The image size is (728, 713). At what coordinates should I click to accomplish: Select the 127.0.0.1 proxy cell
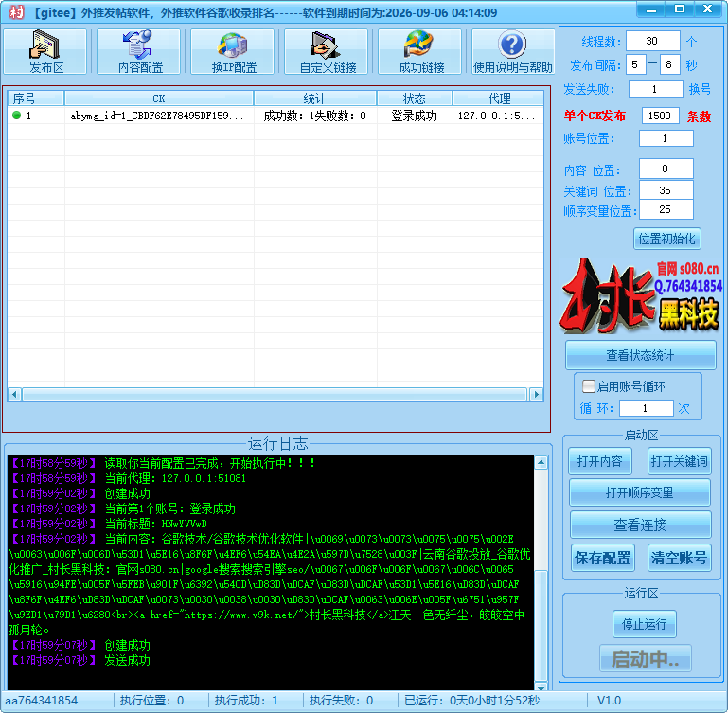pyautogui.click(x=496, y=116)
